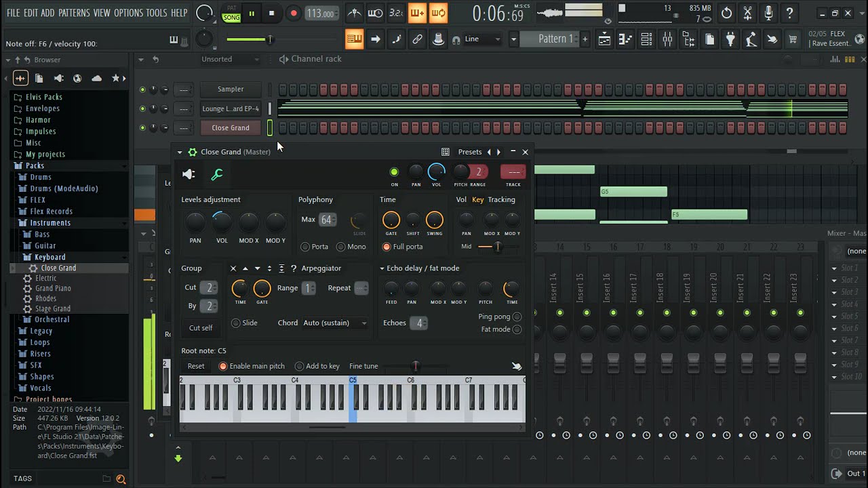Viewport: 868px width, 488px height.
Task: Click the speaker icon in Close Grand window
Action: 189,174
